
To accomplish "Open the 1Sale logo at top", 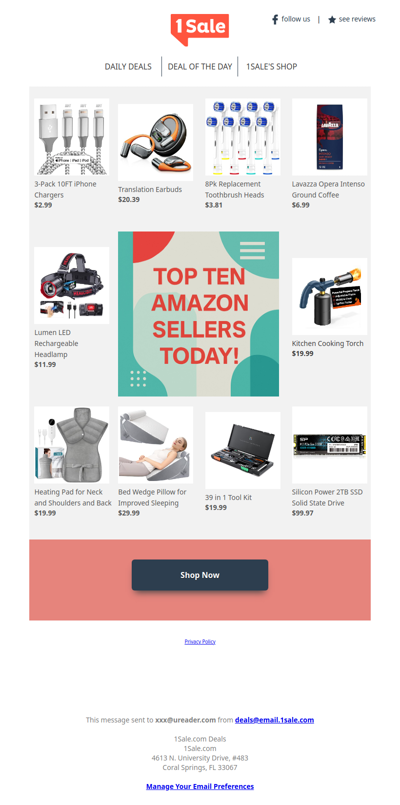I will coord(200,29).
